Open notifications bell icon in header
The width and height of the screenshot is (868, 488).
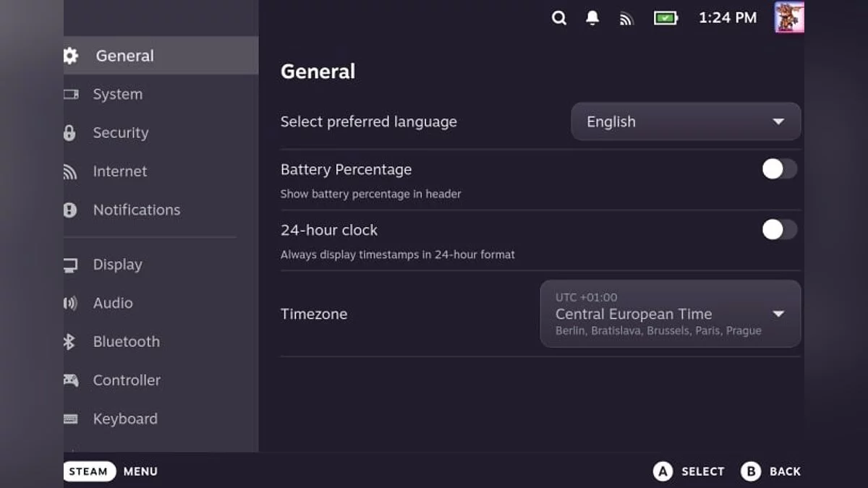592,18
